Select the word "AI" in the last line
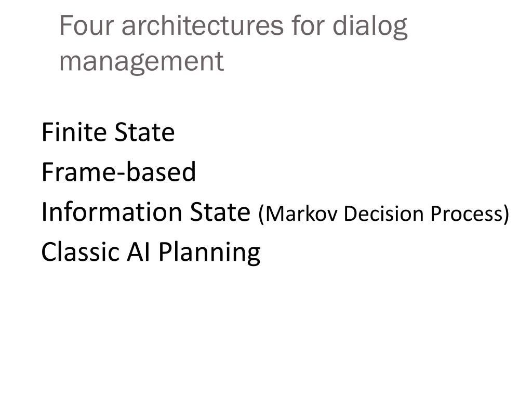 click(138, 252)
